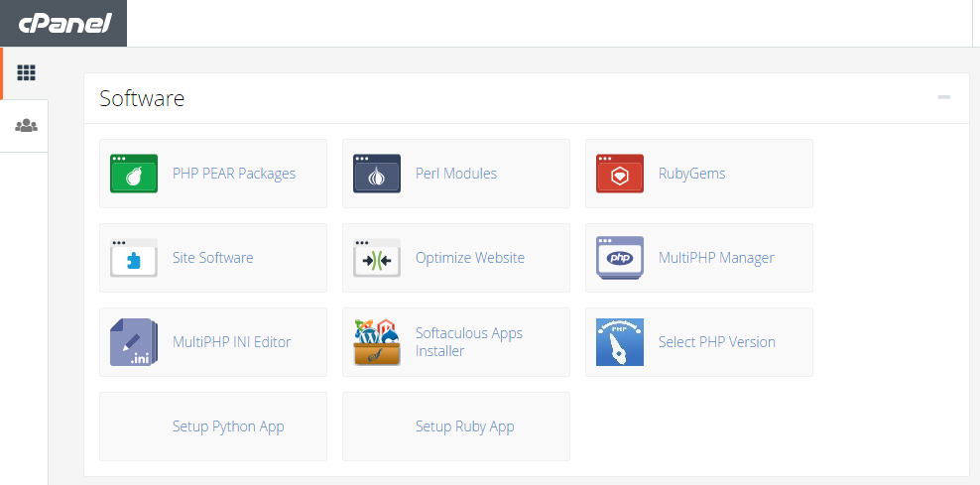Collapse the Software section with minus icon
The width and height of the screenshot is (980, 485).
(943, 97)
